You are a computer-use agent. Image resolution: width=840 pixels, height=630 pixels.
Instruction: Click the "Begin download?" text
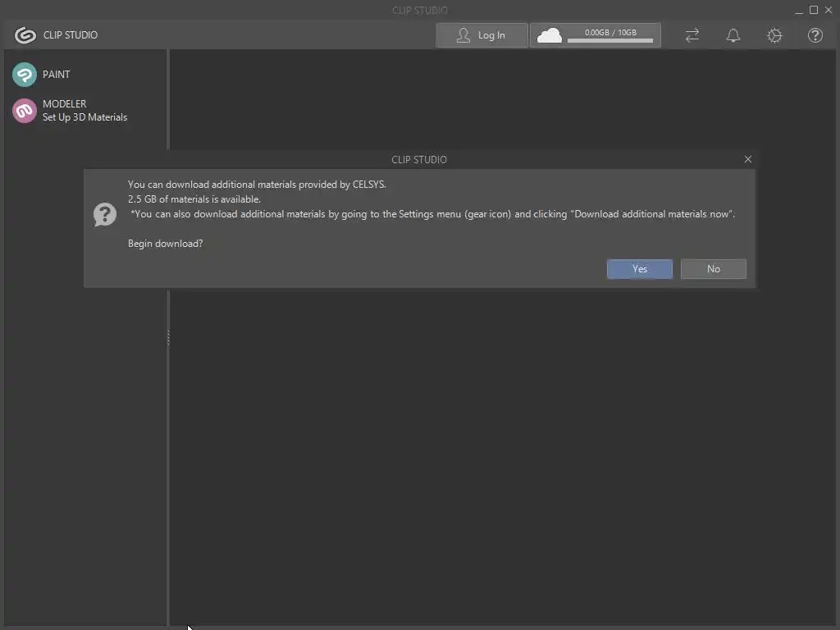coord(166,244)
